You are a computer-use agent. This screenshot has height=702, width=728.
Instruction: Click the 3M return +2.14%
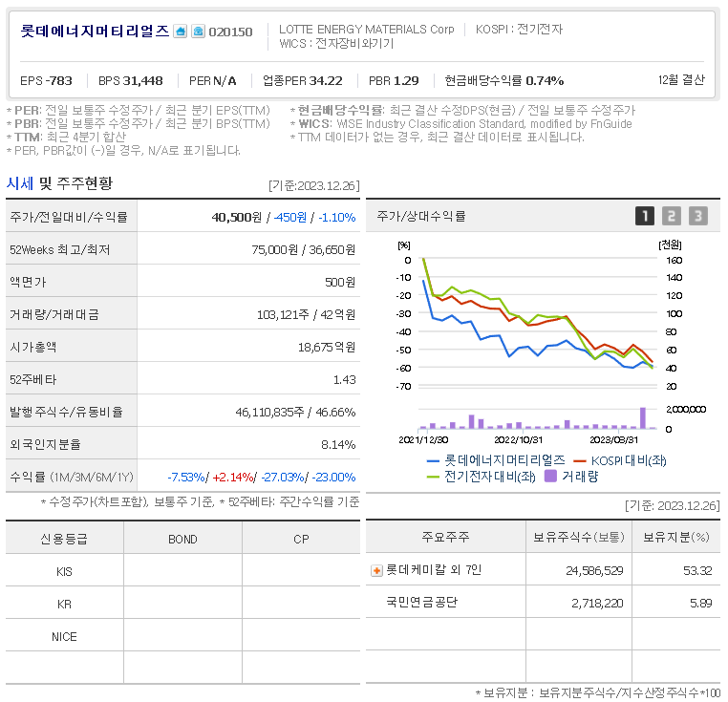click(x=233, y=478)
